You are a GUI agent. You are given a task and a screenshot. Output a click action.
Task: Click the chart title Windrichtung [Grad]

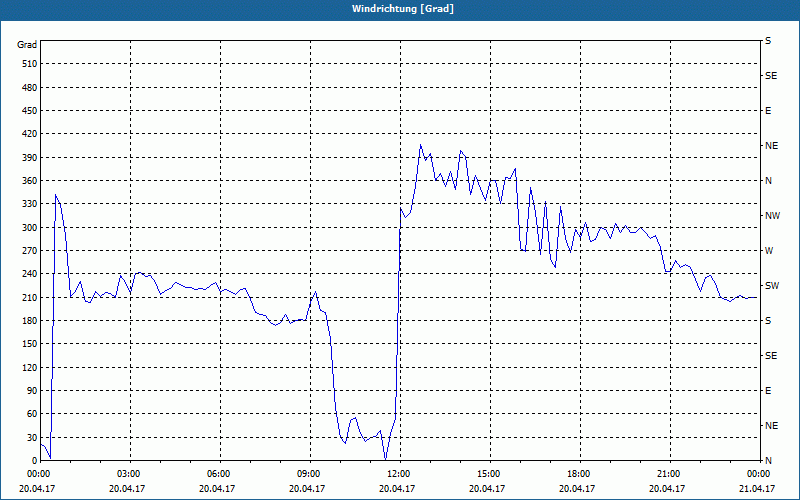point(403,9)
